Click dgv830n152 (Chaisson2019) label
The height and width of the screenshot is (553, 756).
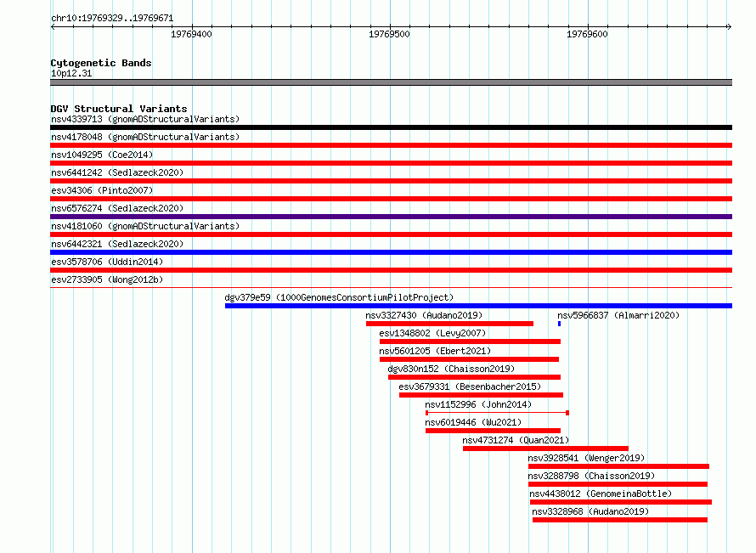[451, 369]
